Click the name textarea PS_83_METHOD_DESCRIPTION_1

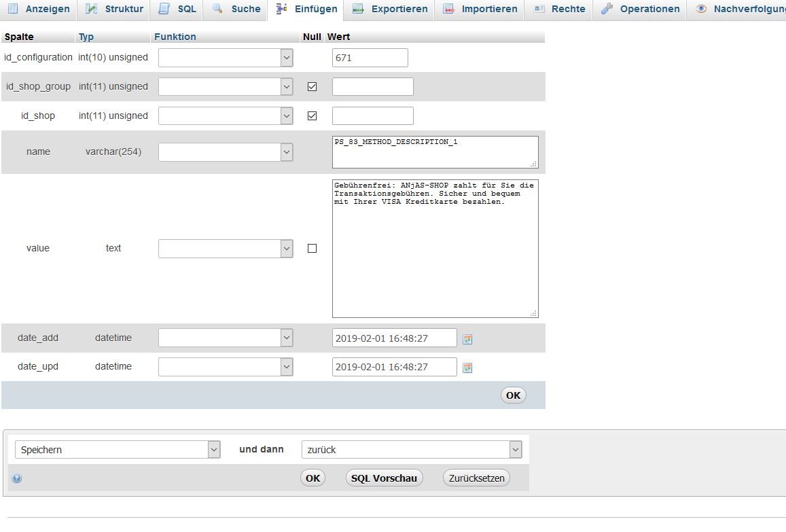(435, 152)
